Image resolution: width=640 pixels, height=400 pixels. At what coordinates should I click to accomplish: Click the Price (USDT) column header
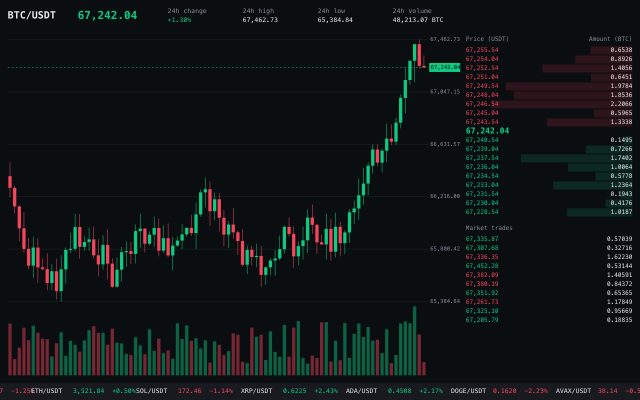click(x=487, y=39)
